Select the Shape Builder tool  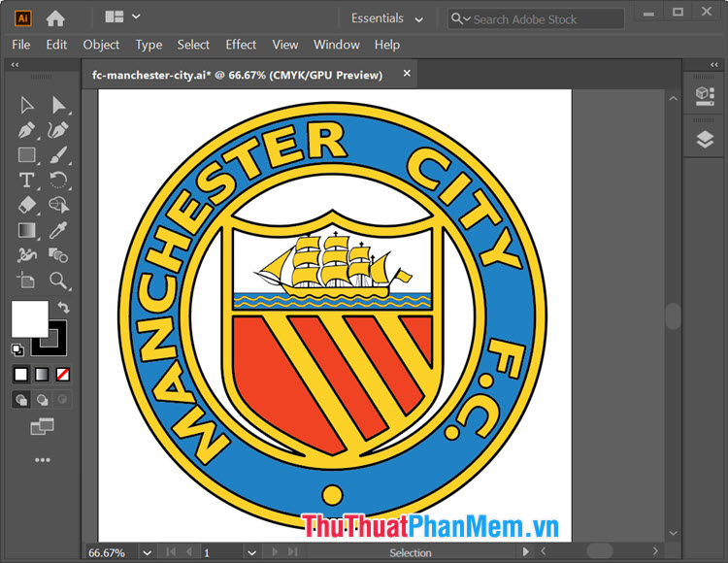tap(58, 205)
